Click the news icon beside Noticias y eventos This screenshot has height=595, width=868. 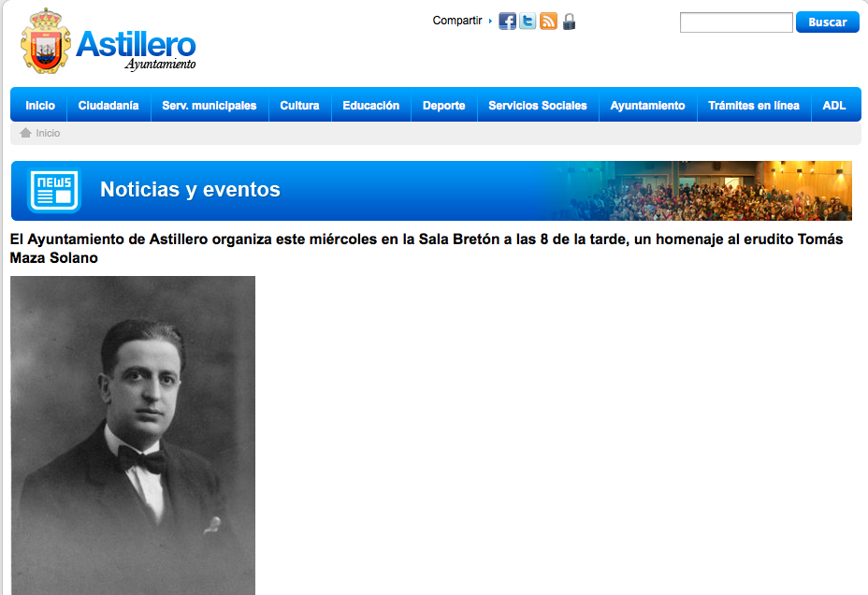(53, 191)
